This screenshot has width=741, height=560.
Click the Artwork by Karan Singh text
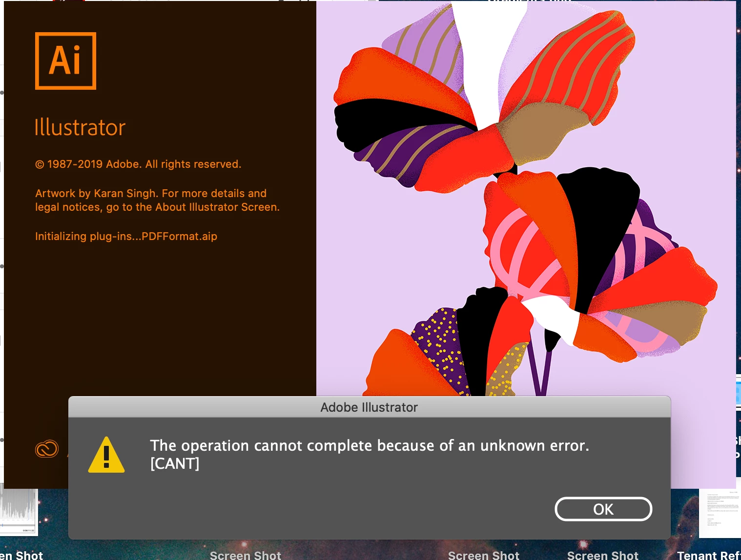point(157,200)
